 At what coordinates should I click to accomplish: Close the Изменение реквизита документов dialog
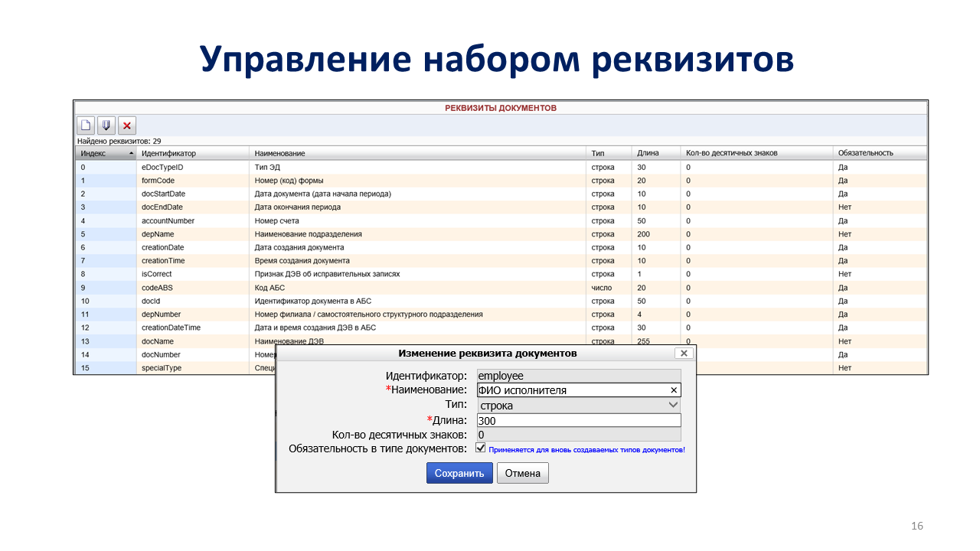(684, 354)
